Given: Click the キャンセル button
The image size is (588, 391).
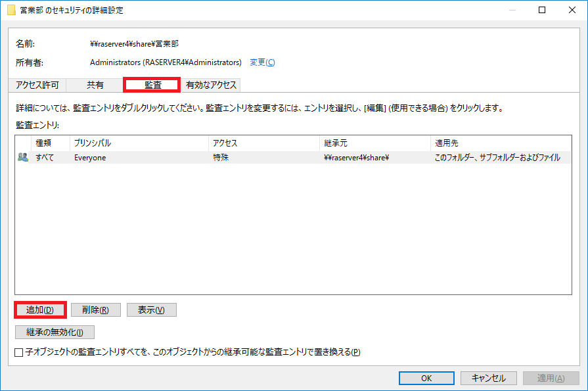Looking at the screenshot, I should [489, 379].
